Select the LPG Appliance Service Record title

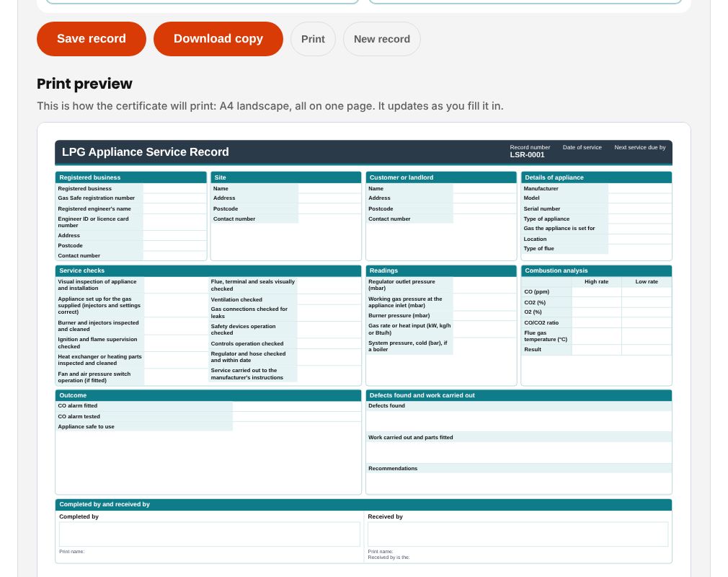click(x=146, y=152)
